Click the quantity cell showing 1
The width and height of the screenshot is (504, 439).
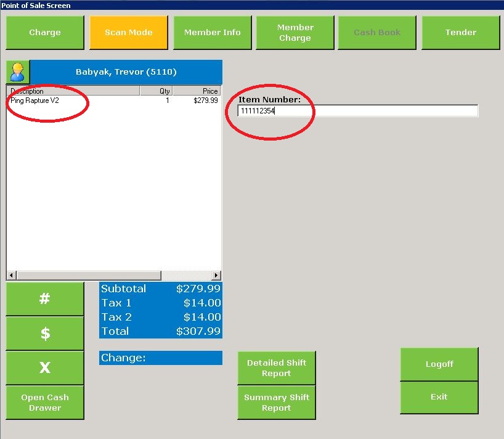point(168,101)
